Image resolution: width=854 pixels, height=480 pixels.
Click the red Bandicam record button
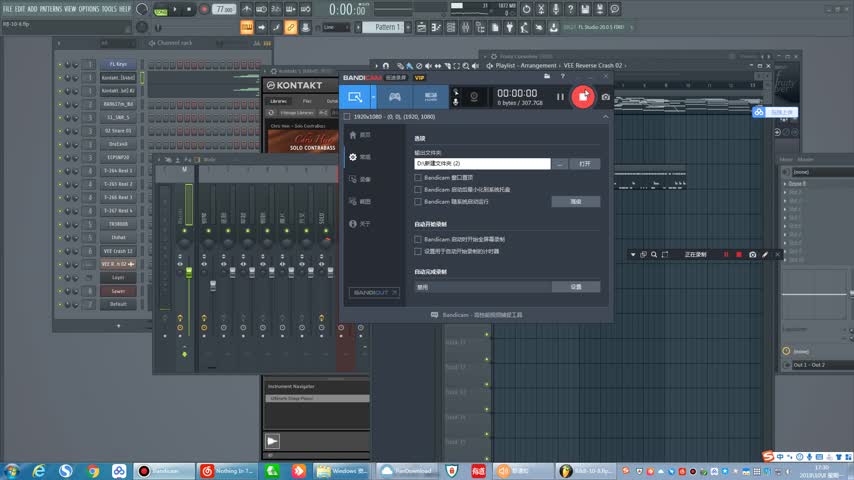[x=583, y=97]
